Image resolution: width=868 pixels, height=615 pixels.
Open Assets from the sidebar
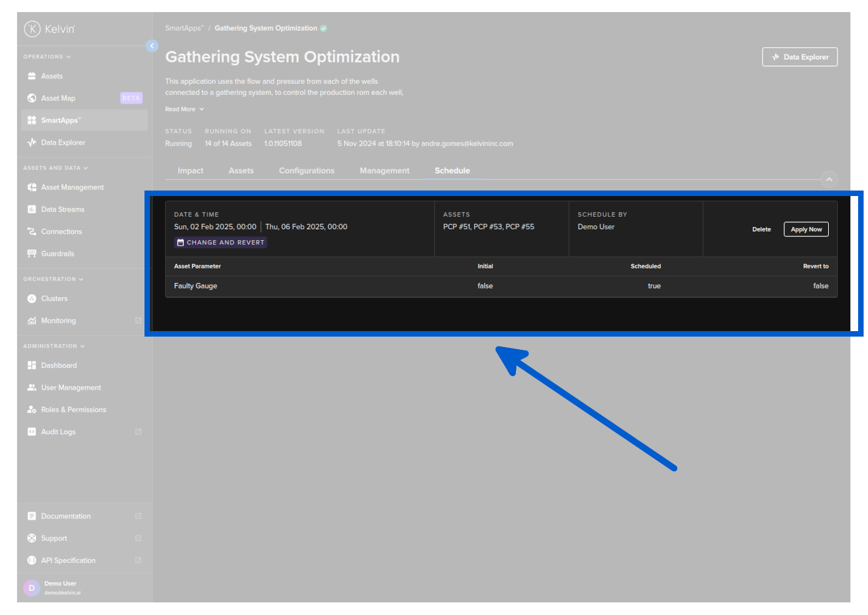[x=52, y=76]
